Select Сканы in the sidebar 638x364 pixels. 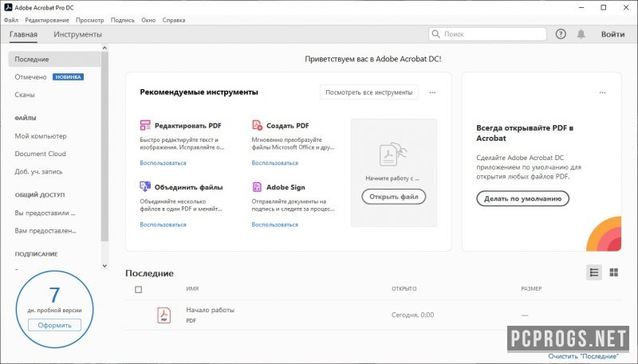pos(25,95)
